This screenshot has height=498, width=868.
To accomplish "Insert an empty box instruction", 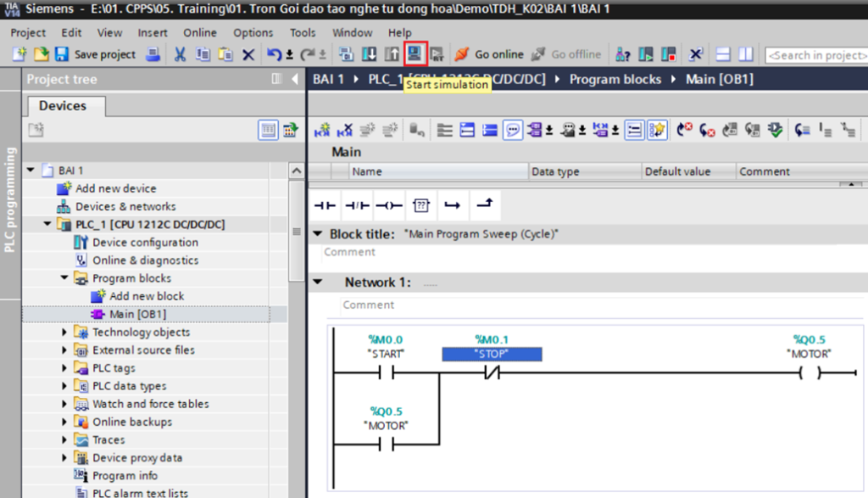I will [421, 205].
